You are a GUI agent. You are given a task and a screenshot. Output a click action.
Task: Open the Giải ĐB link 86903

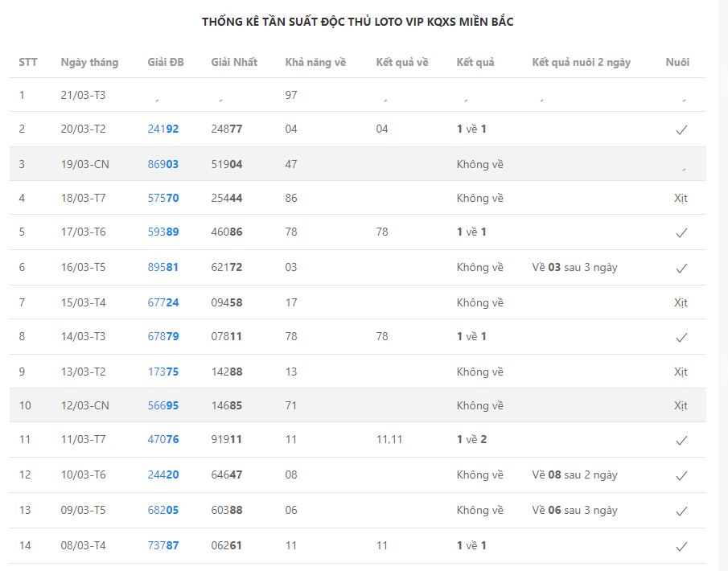pyautogui.click(x=163, y=164)
